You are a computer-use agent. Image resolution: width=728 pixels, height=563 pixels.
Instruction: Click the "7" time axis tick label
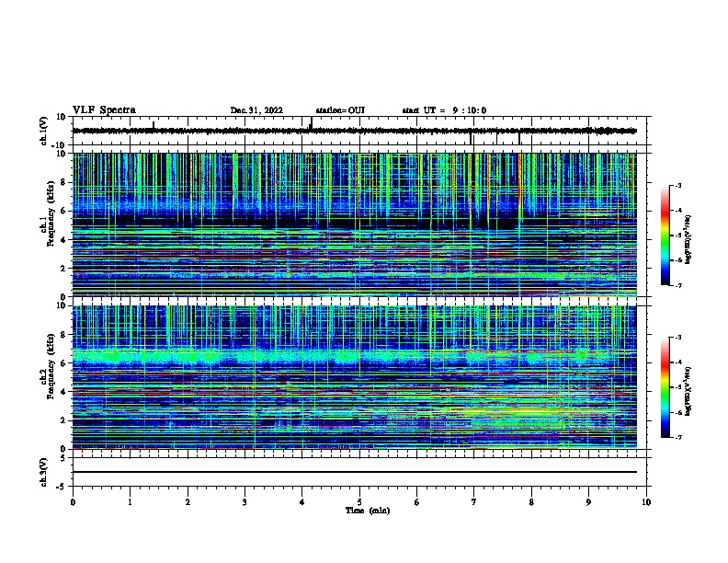(474, 502)
